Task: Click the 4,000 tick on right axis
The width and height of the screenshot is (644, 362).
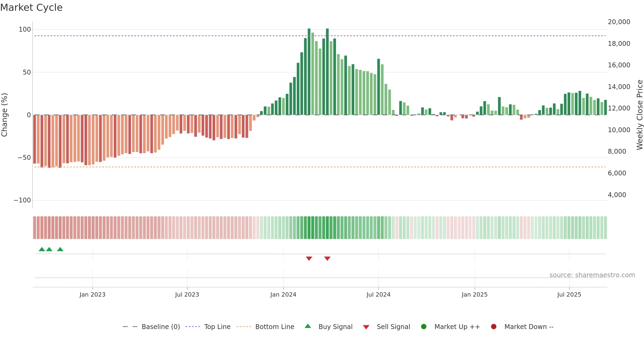Action: [617, 195]
